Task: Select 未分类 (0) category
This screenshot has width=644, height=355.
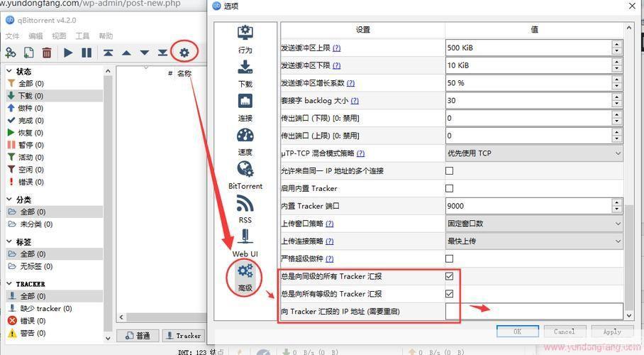Action: [x=55, y=224]
